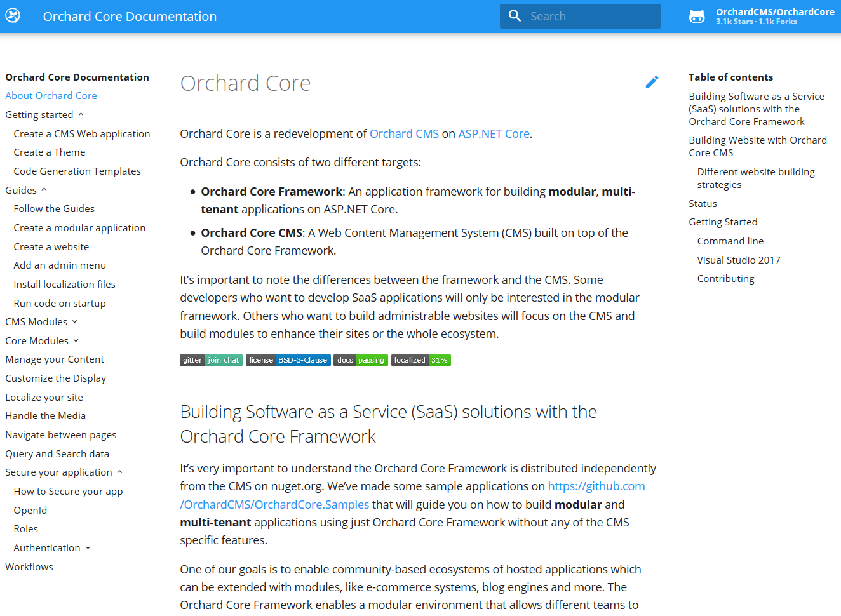Click the search magnifier icon
Viewport: 841px width, 616px height.
(x=515, y=16)
